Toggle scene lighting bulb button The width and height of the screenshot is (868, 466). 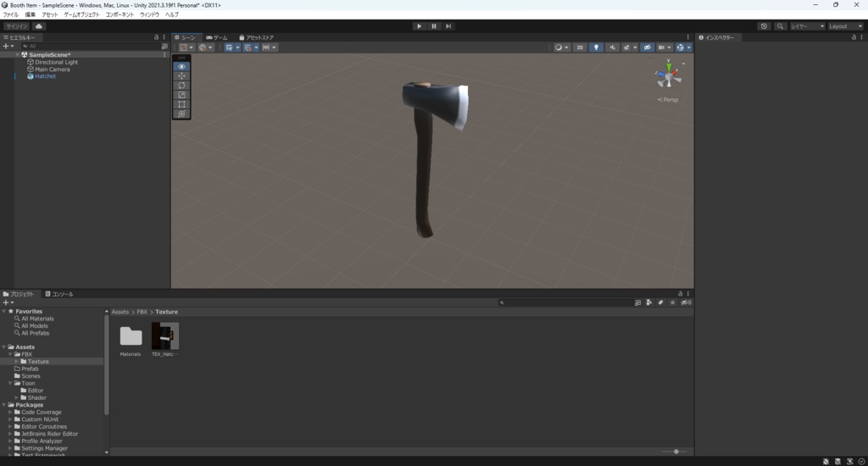(596, 47)
